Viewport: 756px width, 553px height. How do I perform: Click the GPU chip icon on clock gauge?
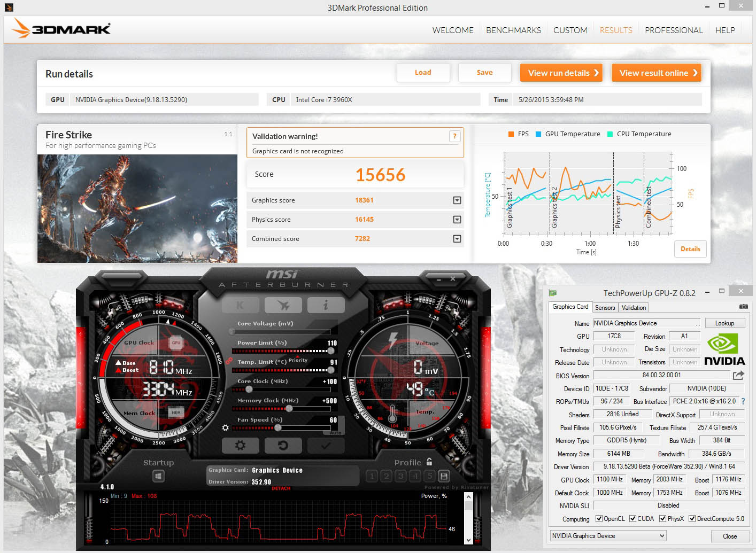point(176,343)
